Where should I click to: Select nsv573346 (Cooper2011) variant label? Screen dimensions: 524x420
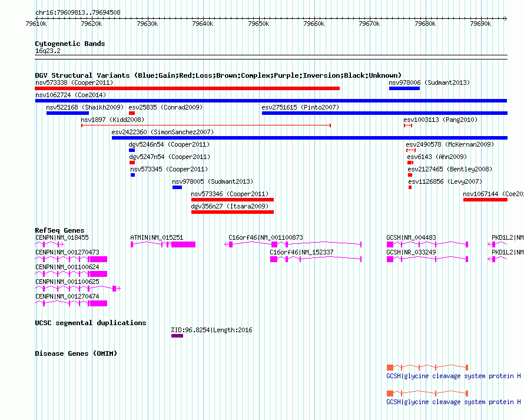[230, 194]
